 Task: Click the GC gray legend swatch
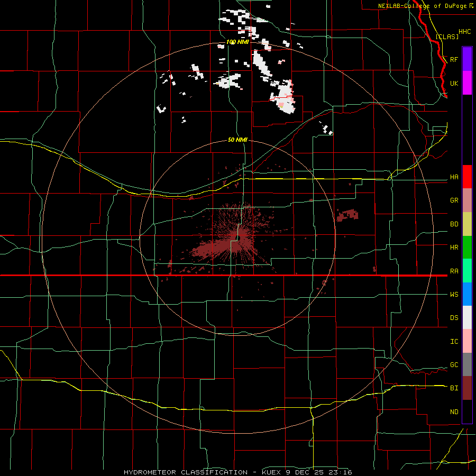(x=467, y=364)
